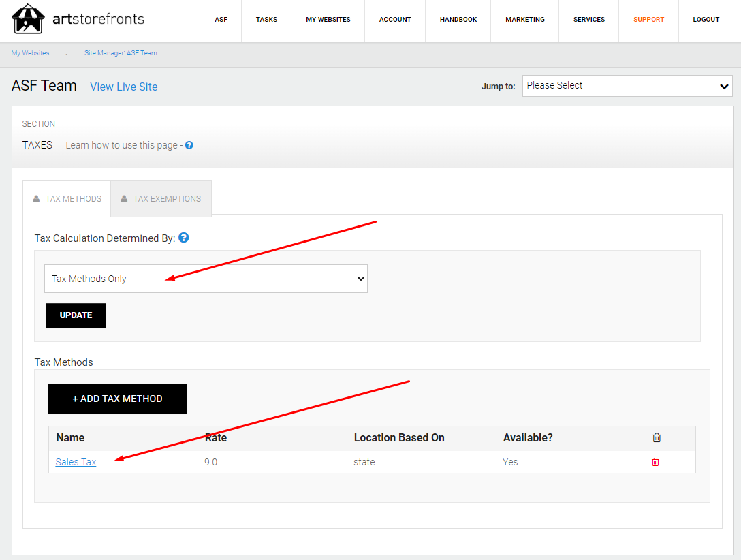
Task: Click the trash icon in the table header
Action: tap(657, 437)
